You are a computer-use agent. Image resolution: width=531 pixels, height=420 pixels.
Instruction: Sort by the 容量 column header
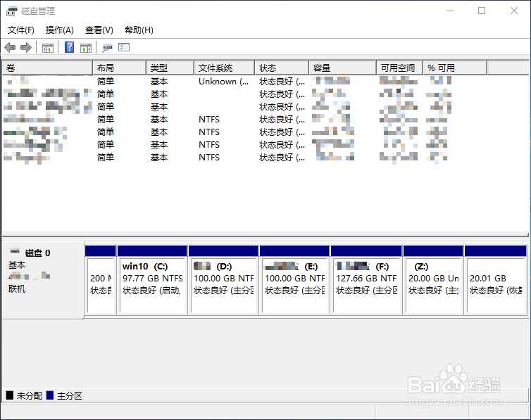coord(343,68)
